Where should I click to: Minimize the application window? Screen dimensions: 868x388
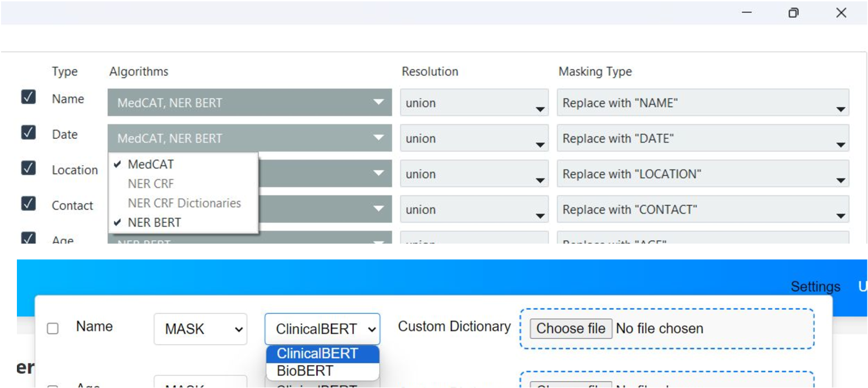[x=747, y=13]
